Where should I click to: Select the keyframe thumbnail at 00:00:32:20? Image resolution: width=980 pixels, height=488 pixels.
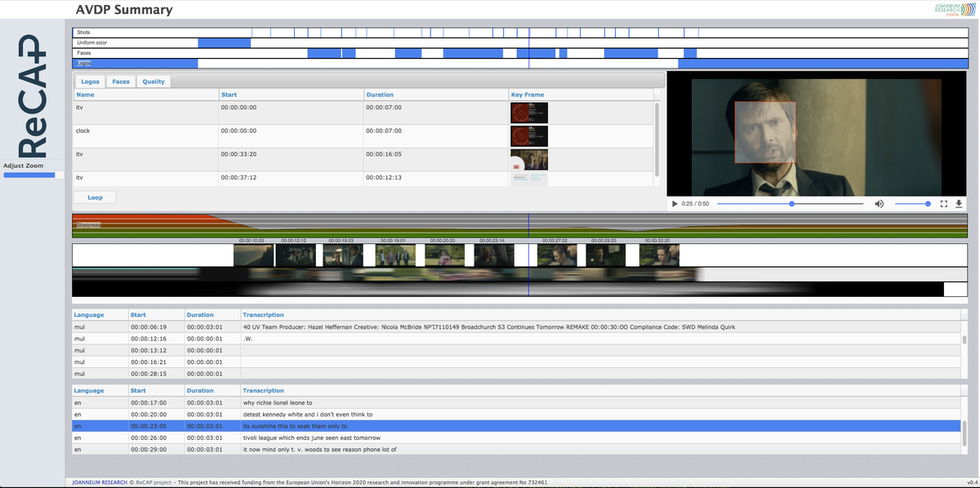(659, 255)
